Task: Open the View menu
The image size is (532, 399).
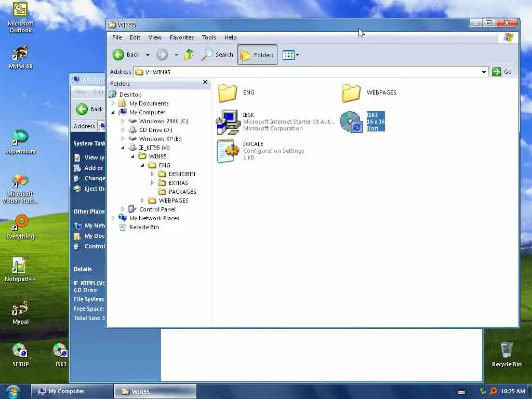Action: 155,37
